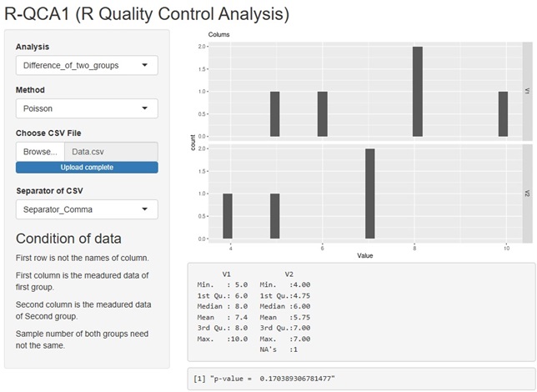
Task: Click the V2 histogram bar at value 5
Action: pos(275,217)
